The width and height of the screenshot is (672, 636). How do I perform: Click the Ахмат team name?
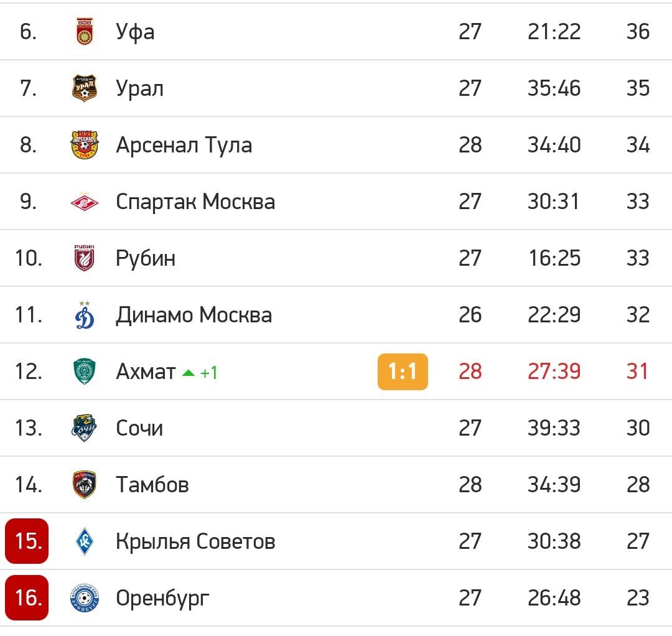click(146, 372)
